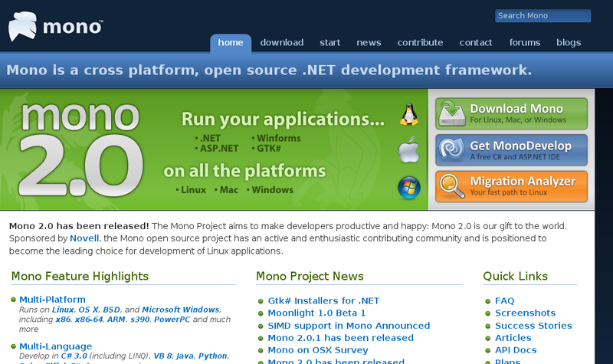The image size is (613, 364).
Task: Open Mono on OSX Survey news
Action: coord(318,350)
